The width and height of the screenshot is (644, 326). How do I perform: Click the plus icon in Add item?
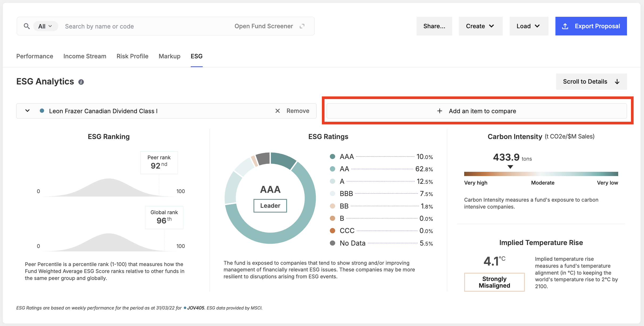click(440, 111)
